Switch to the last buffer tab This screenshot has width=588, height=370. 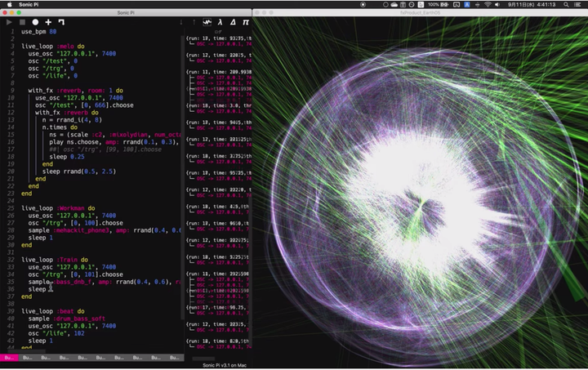[x=175, y=358]
